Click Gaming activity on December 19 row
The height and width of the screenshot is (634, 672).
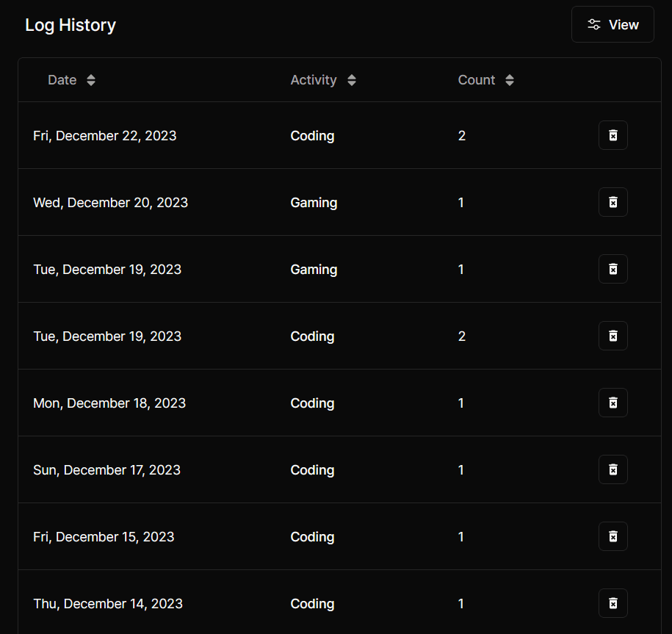pyautogui.click(x=314, y=270)
